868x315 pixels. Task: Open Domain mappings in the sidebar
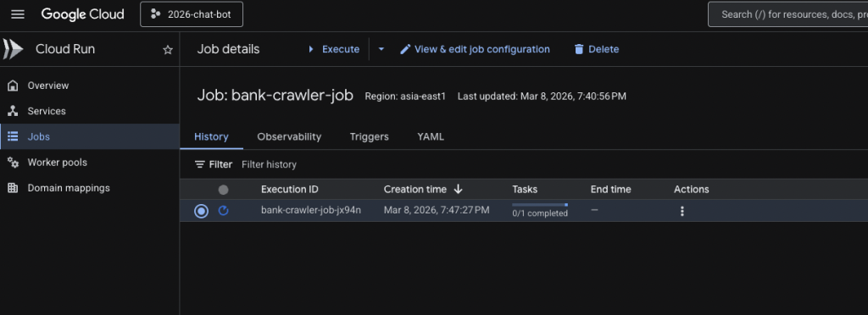(69, 188)
